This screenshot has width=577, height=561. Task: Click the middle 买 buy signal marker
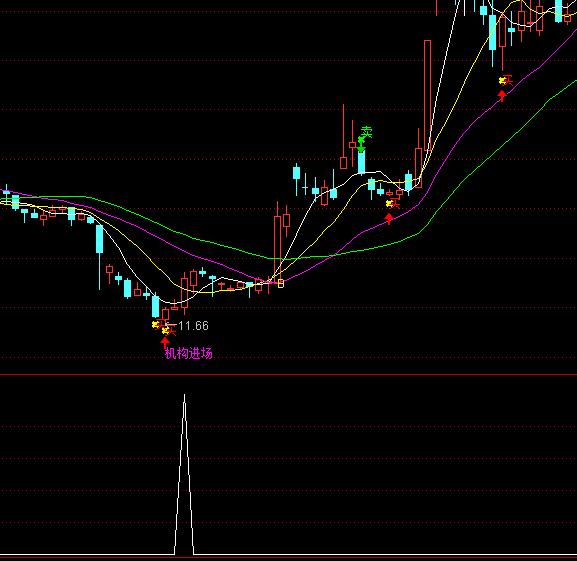pyautogui.click(x=393, y=203)
